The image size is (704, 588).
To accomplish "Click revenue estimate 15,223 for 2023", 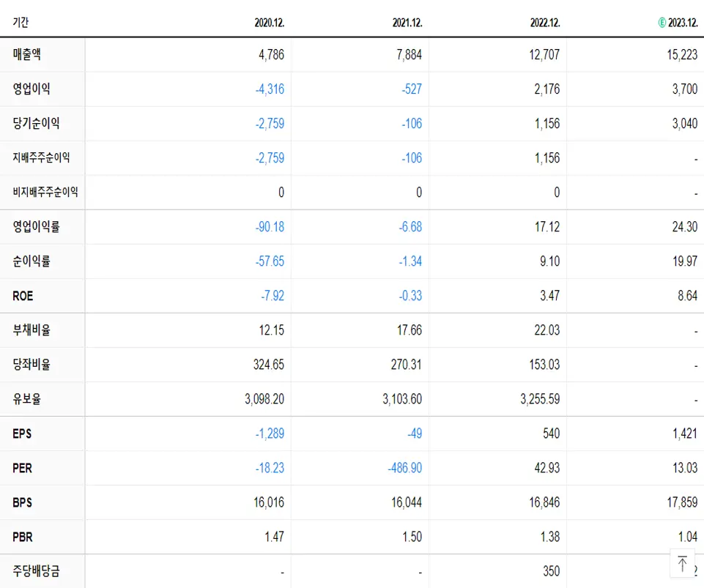I will pyautogui.click(x=682, y=55).
